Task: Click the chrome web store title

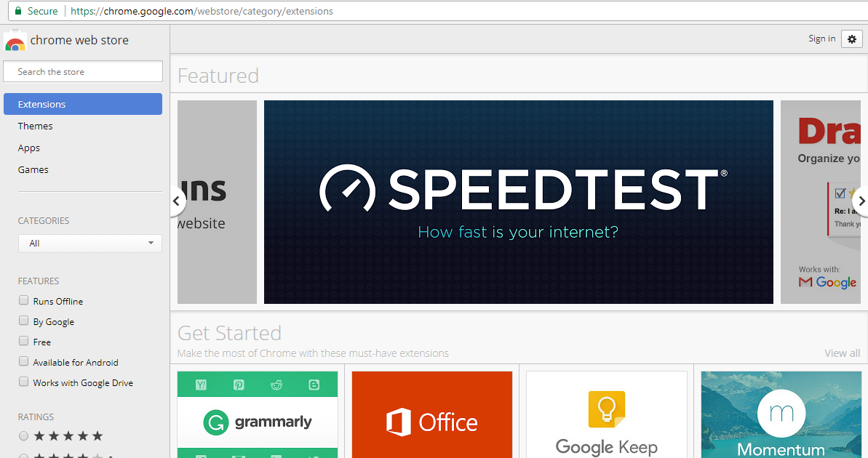Action: point(79,41)
